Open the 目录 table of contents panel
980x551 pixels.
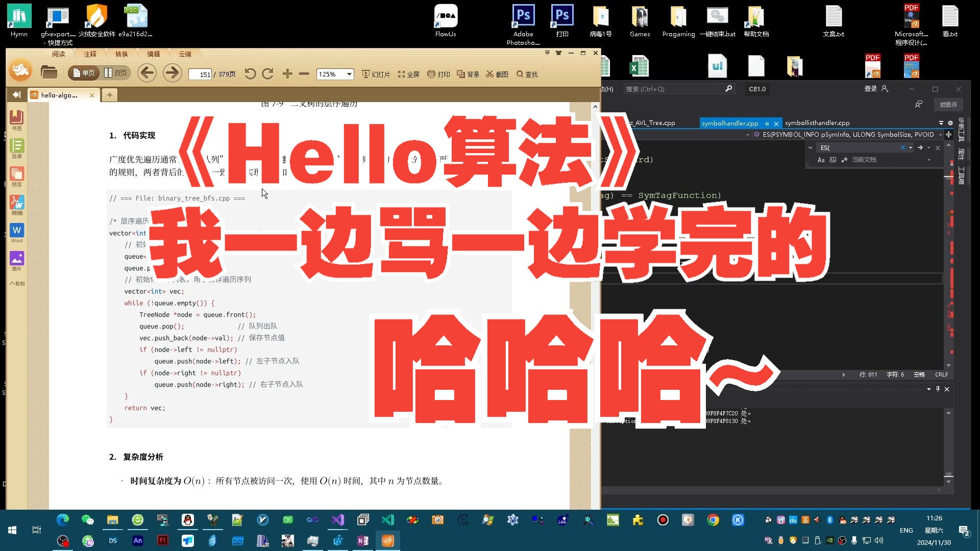17,148
